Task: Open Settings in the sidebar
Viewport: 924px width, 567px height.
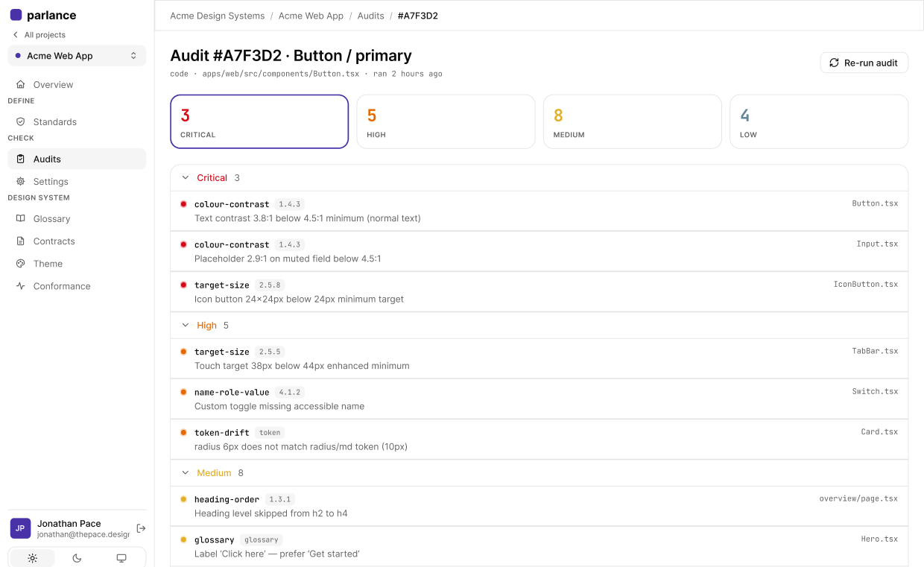Action: click(77, 182)
